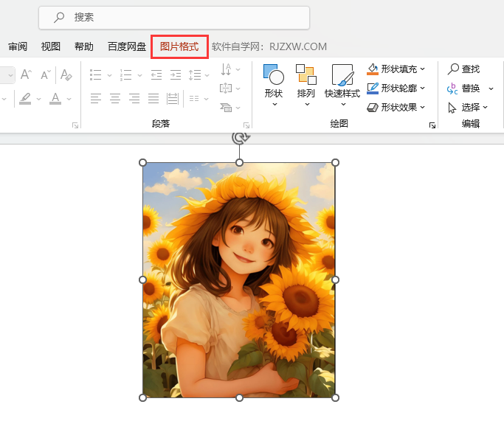Expand the 形状填充 dropdown arrow
The width and height of the screenshot is (504, 421).
422,69
